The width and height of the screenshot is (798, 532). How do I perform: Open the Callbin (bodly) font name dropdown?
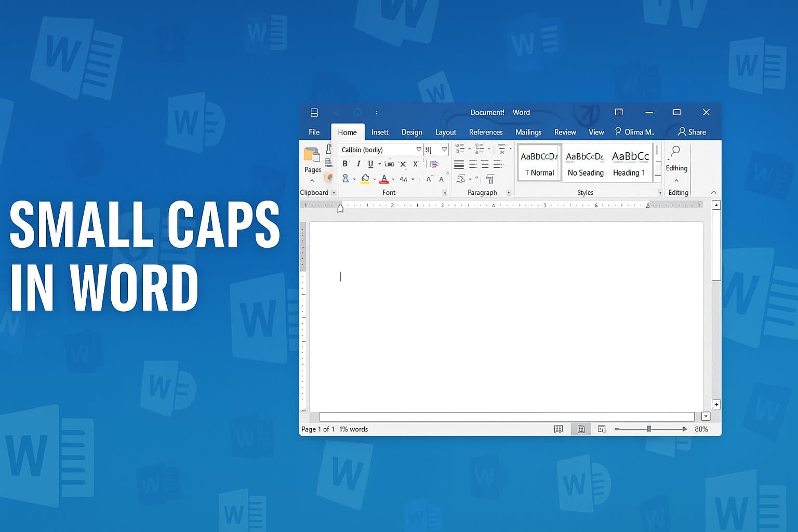click(418, 150)
